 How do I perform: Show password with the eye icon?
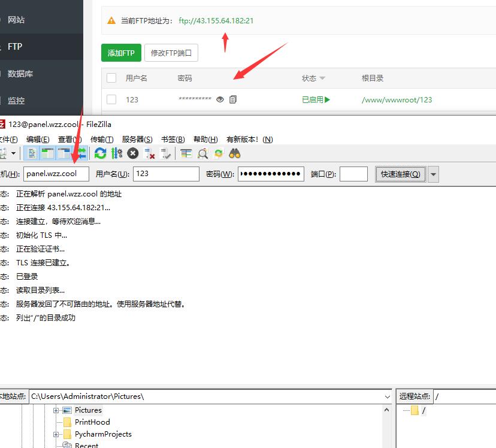pyautogui.click(x=220, y=99)
